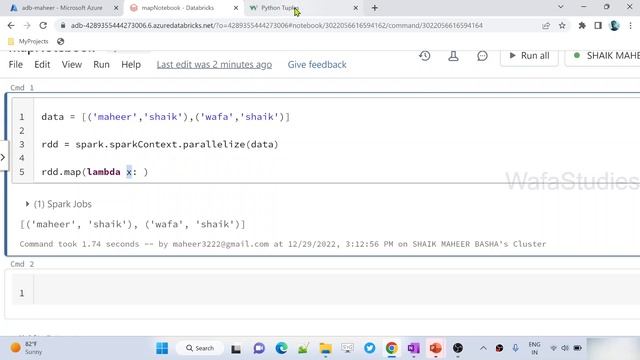Show hidden system tray icons

(x=483, y=348)
